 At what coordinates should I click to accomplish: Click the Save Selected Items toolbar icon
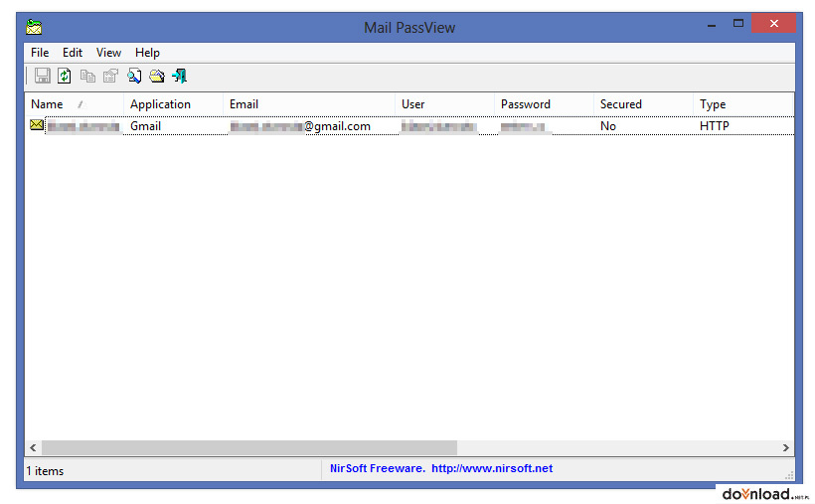(x=43, y=76)
